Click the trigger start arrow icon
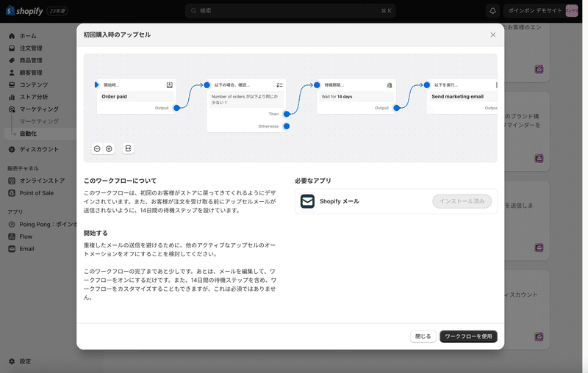This screenshot has height=373, width=588. (96, 85)
